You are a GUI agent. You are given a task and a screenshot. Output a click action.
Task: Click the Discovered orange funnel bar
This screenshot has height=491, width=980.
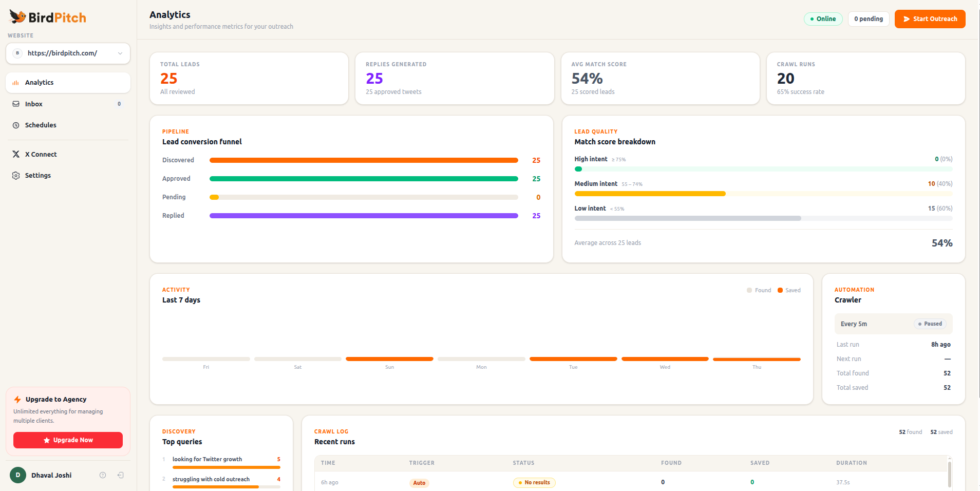point(364,160)
